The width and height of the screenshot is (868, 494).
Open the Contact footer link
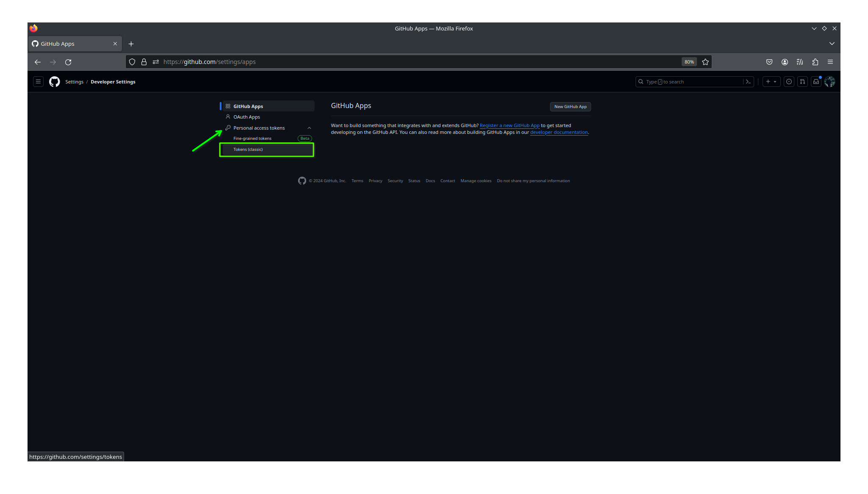(448, 181)
